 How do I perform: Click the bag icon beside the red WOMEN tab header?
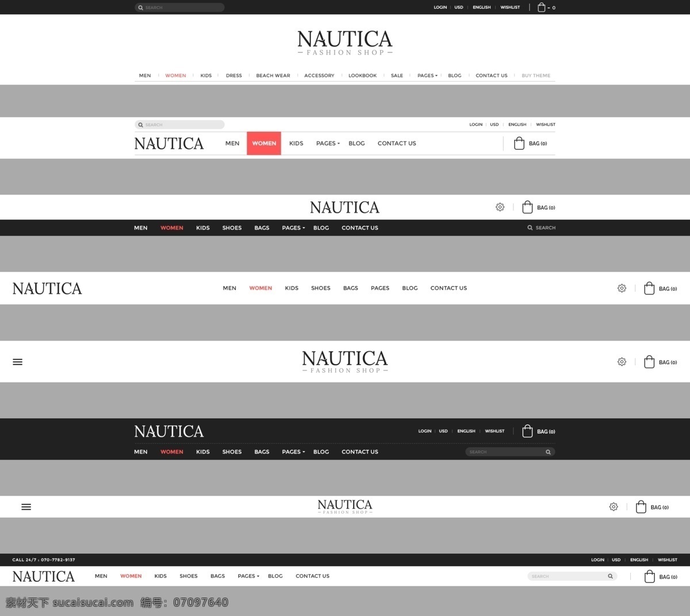coord(519,143)
